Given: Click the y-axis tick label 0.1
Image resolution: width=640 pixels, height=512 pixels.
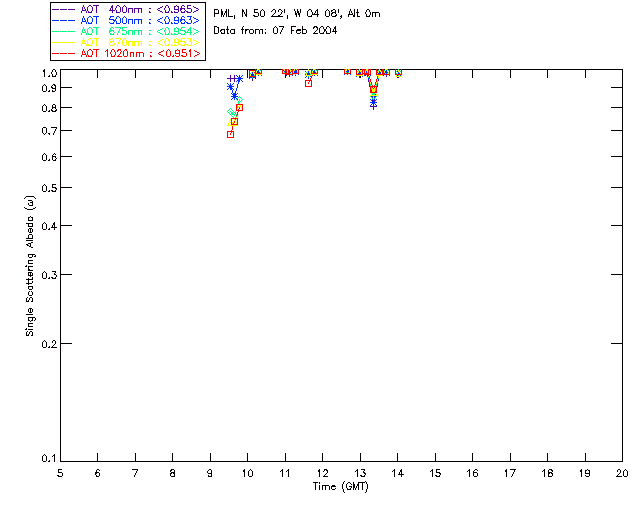Looking at the screenshot, I should click(x=49, y=459).
